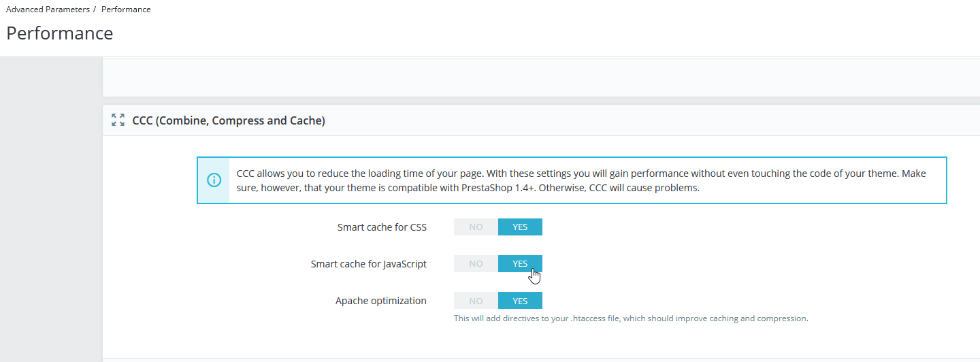Open the Advanced Parameters breadcrumb link

[x=48, y=10]
